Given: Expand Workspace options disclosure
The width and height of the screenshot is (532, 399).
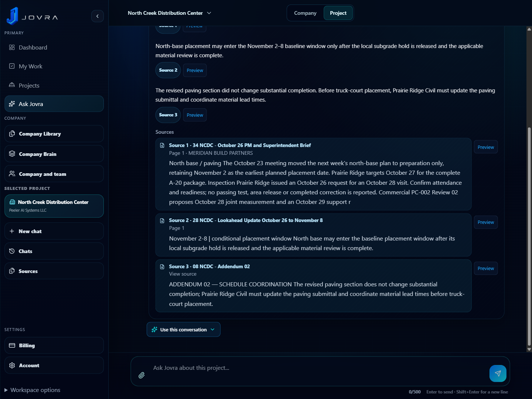Looking at the screenshot, I should [x=32, y=390].
